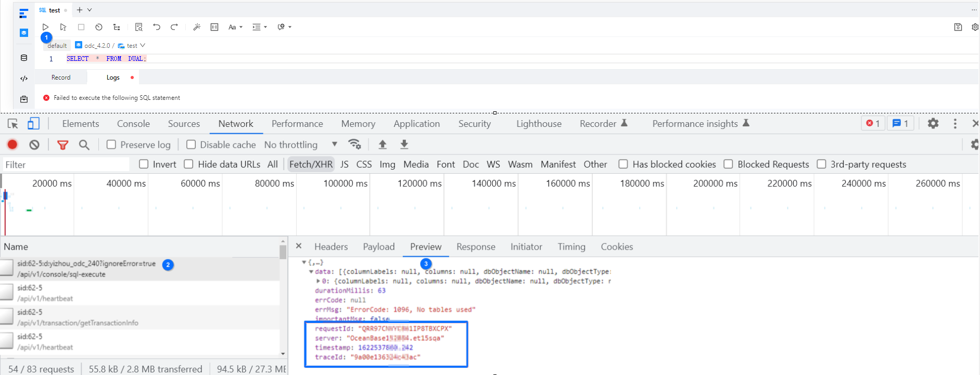The image size is (980, 375).
Task: Toggle the device toolbar icon
Action: tap(33, 124)
